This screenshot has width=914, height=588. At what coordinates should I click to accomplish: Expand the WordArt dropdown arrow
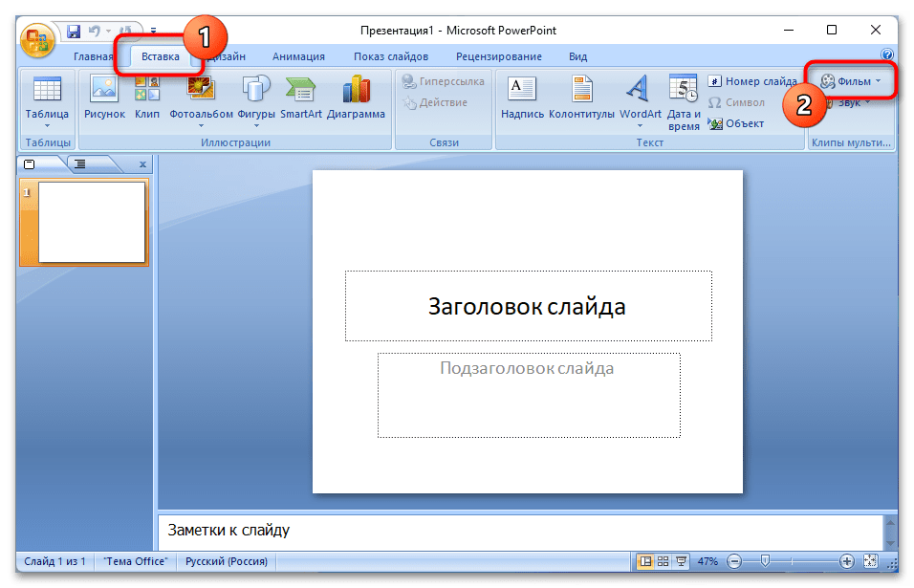pos(640,125)
